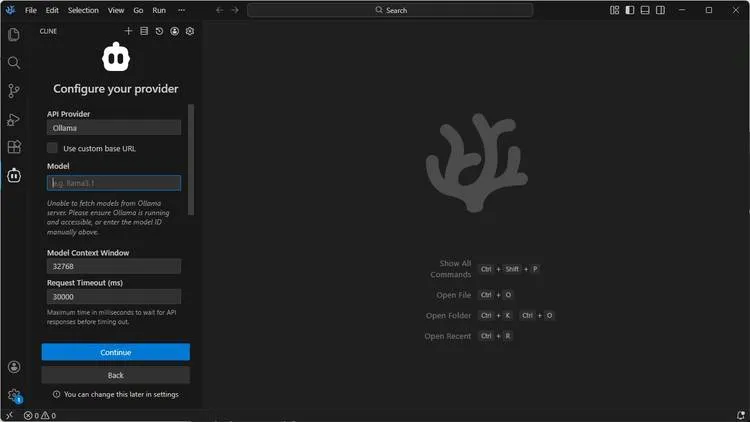
Task: Enable Use custom base URL checkbox
Action: [x=52, y=148]
